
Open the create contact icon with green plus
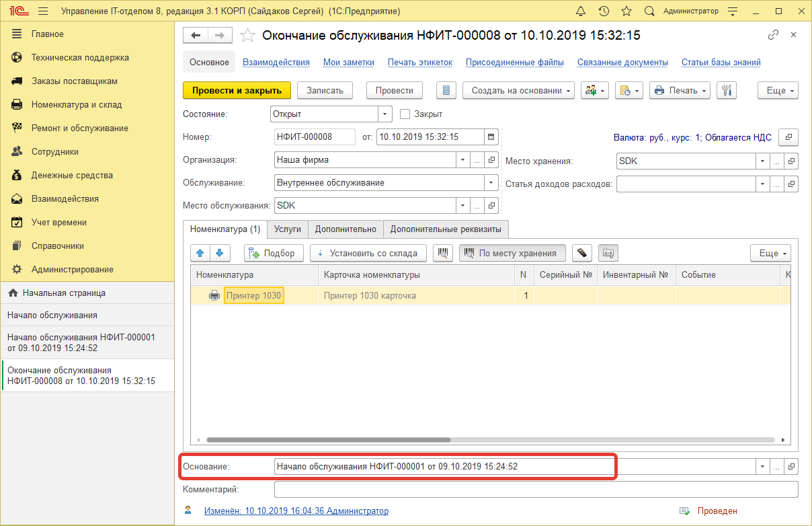tap(591, 89)
